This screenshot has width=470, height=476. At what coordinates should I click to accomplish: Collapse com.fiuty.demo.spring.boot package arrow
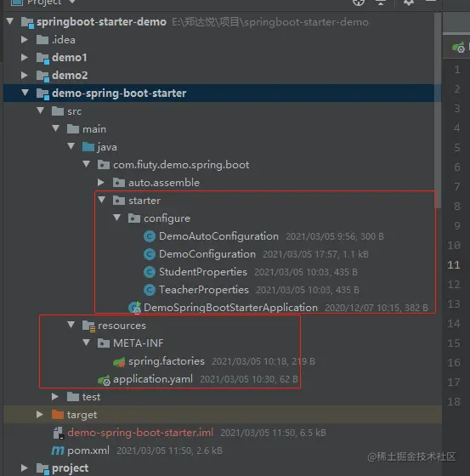point(87,164)
